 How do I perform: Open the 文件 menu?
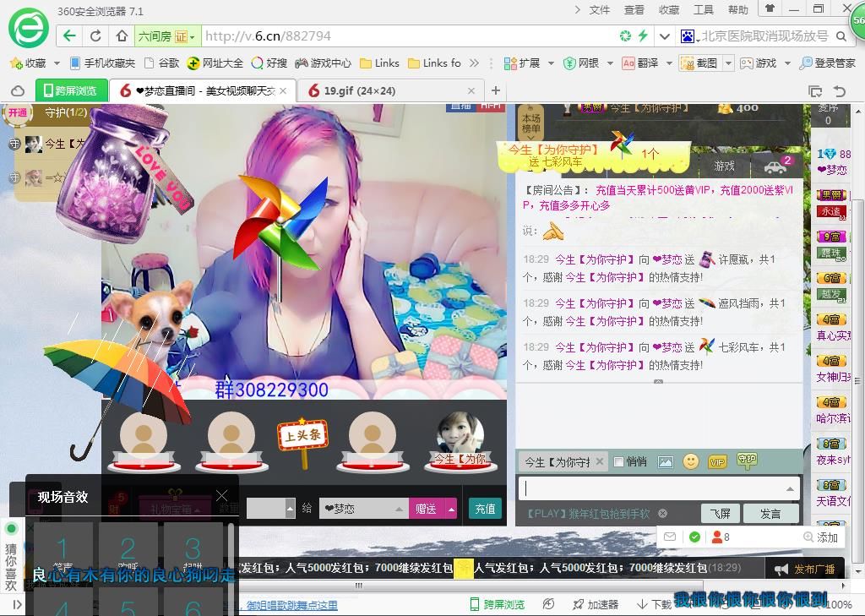[x=599, y=9]
